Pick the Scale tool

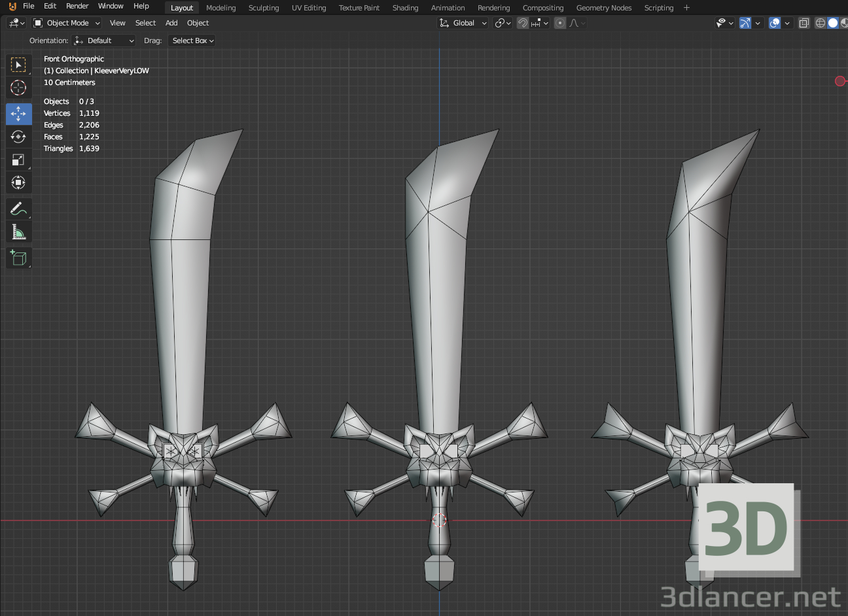pos(18,160)
